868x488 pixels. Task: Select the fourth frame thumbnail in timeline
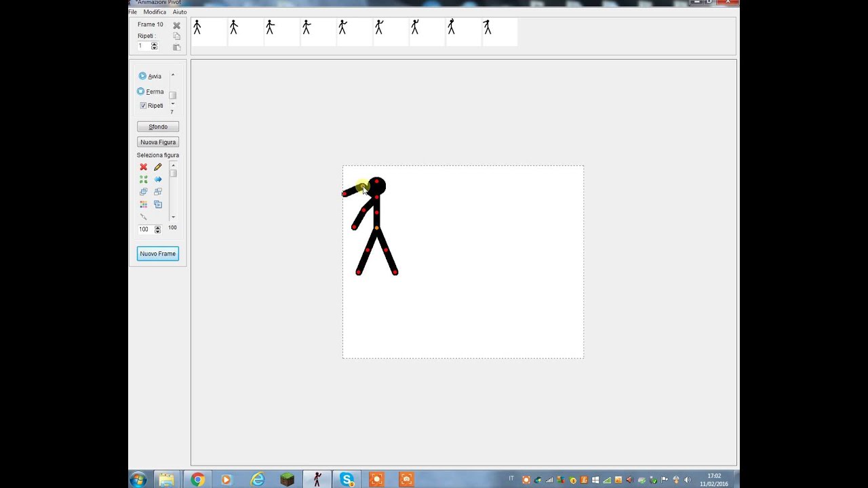point(318,32)
